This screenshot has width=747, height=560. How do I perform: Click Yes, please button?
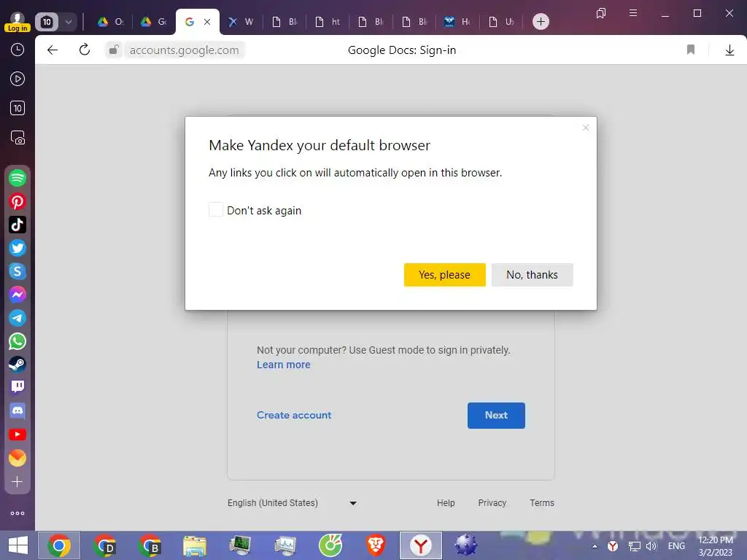(444, 275)
